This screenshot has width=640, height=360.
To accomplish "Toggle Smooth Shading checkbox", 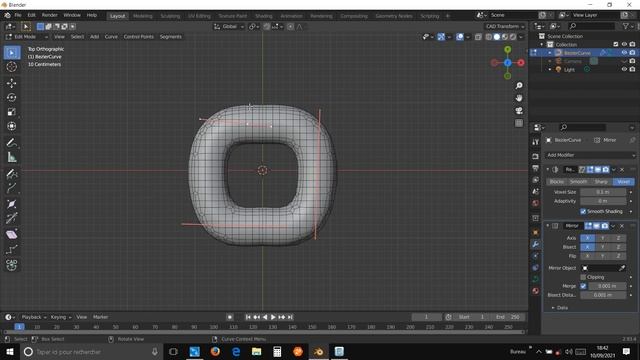I will 583,211.
